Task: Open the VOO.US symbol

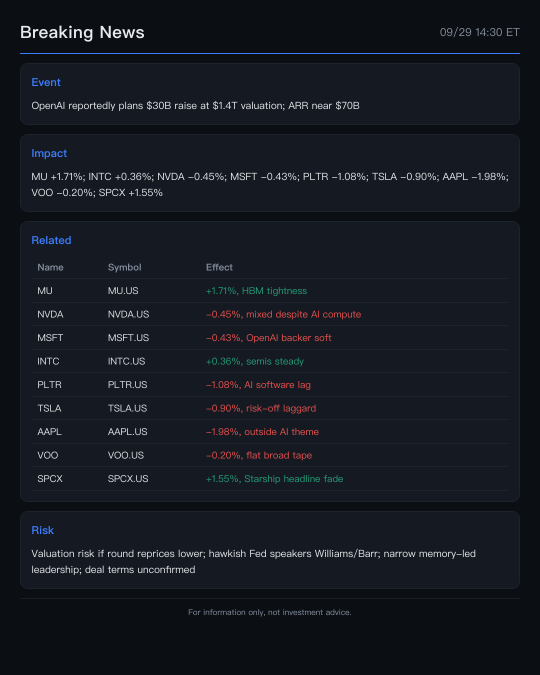Action: click(126, 455)
